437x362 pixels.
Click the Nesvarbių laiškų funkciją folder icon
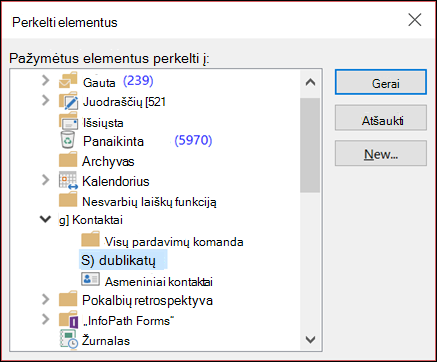click(68, 200)
